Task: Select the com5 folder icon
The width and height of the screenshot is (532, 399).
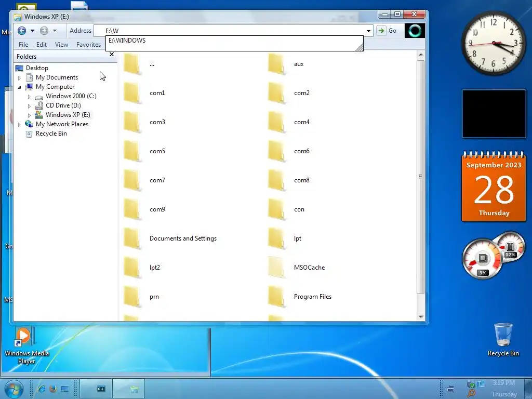Action: (131, 151)
